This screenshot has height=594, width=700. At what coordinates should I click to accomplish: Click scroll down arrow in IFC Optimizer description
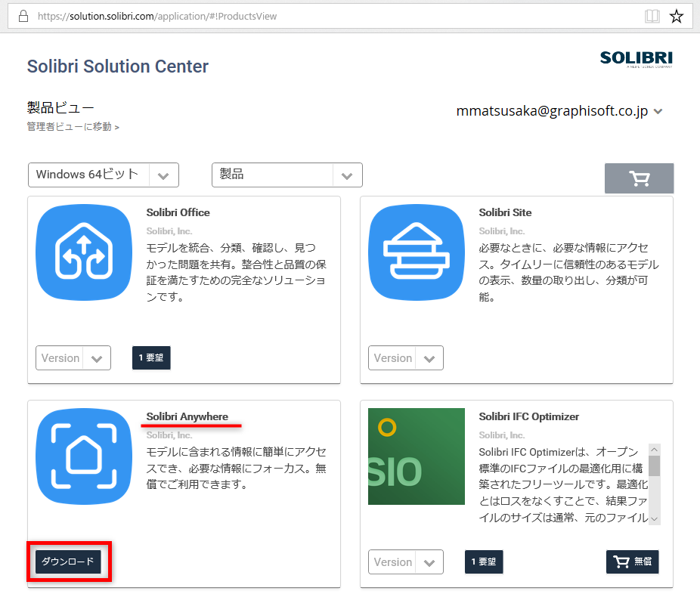tap(655, 519)
